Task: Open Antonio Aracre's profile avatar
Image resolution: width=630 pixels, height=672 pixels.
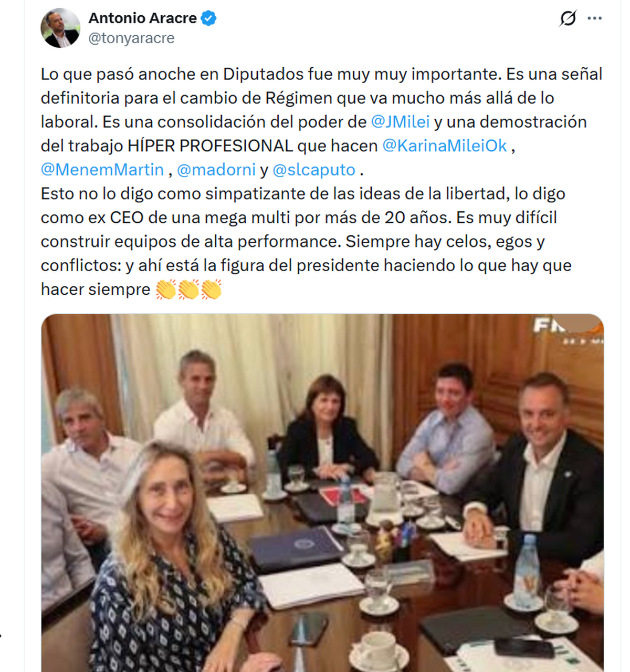Action: click(60, 28)
